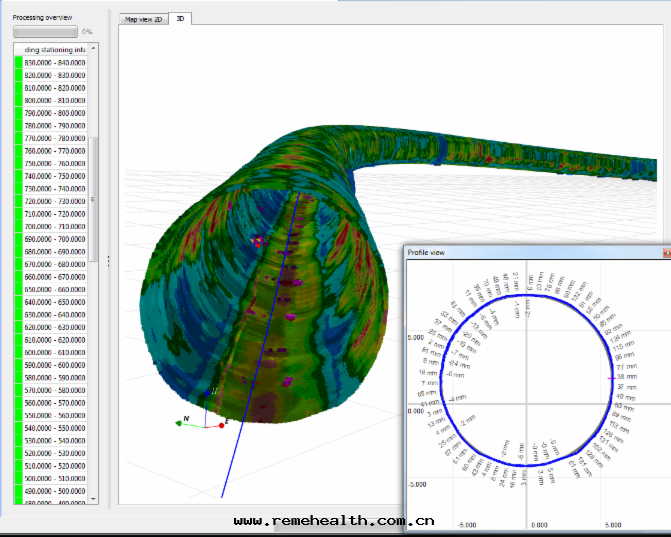Click the stationing interval column header
Viewport: 671px width, 537px height.
[x=54, y=49]
